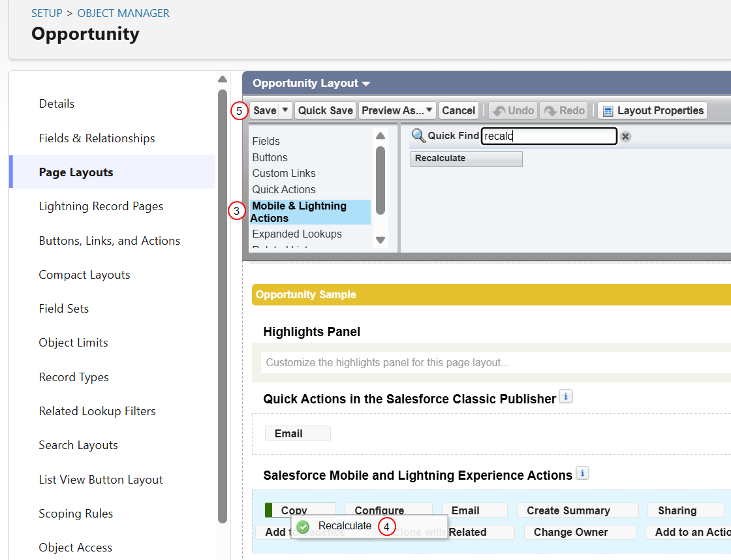Expand the Save dropdown arrow
The width and height of the screenshot is (731, 560).
pos(285,110)
